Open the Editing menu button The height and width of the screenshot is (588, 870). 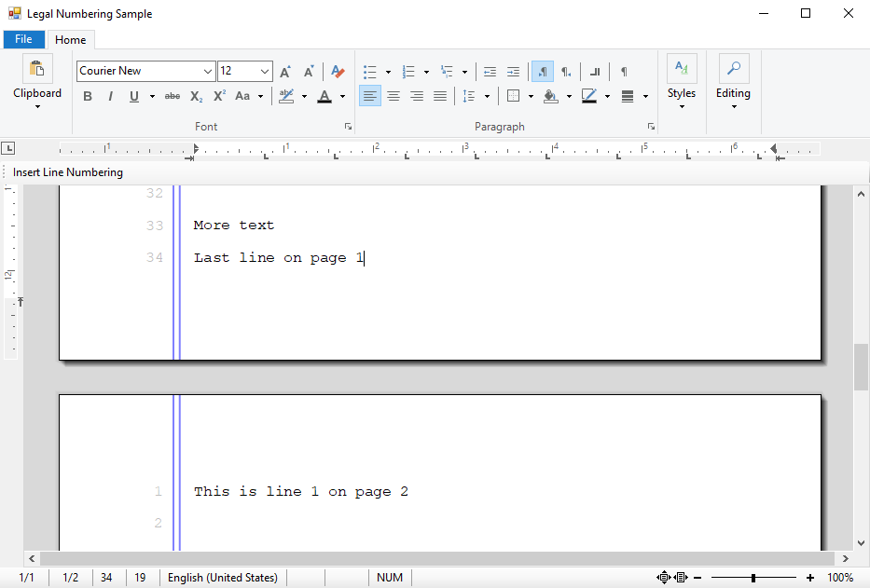tap(733, 82)
